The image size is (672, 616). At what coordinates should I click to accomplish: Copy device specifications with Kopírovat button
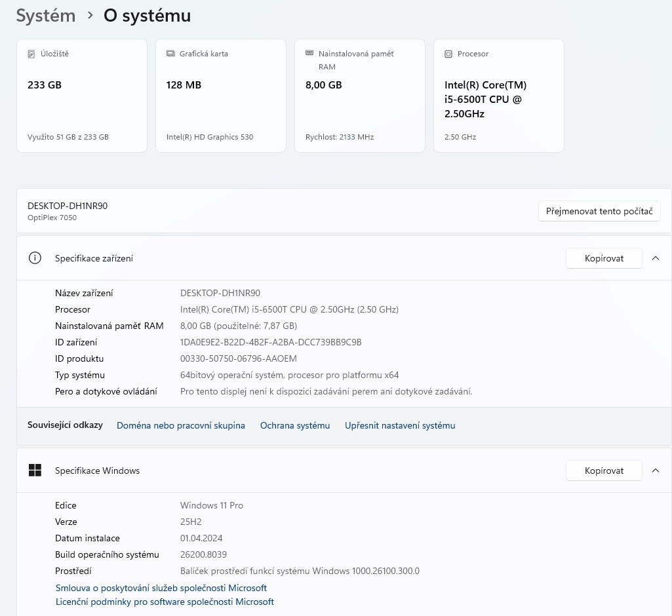click(604, 258)
